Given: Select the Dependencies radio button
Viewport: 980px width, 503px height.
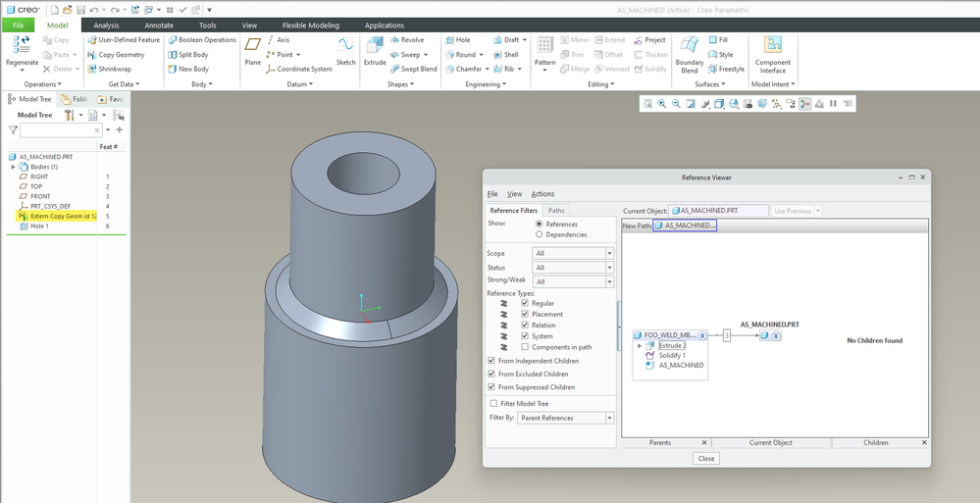Looking at the screenshot, I should (x=540, y=234).
